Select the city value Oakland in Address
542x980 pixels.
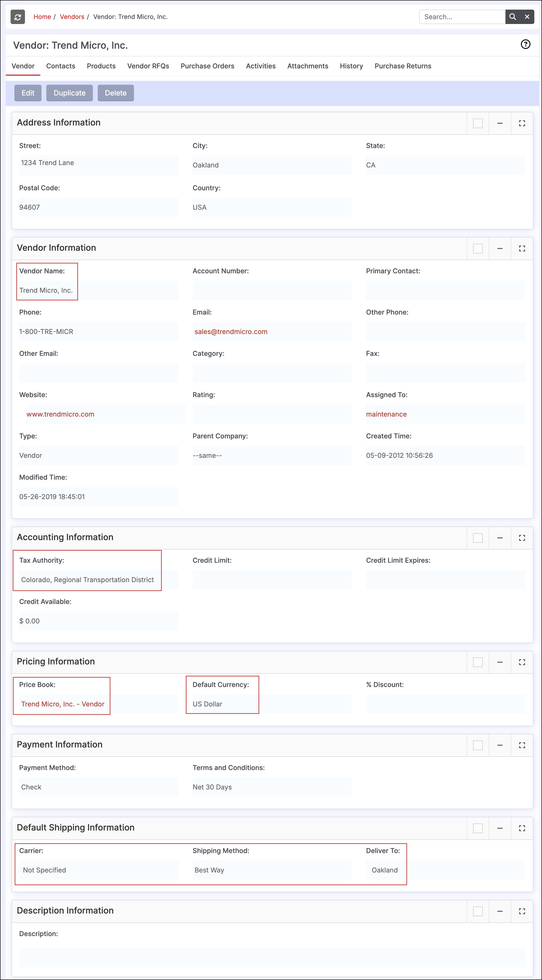[205, 165]
